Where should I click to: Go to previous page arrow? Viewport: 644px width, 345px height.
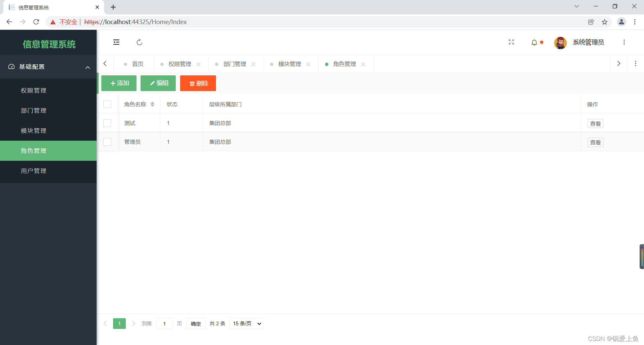point(105,324)
